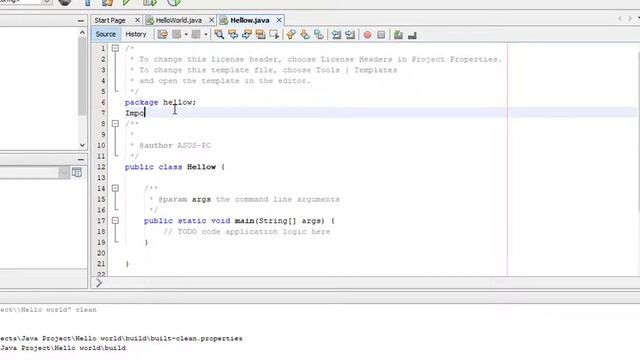Click Shift Line Right icon

[x=350, y=35]
